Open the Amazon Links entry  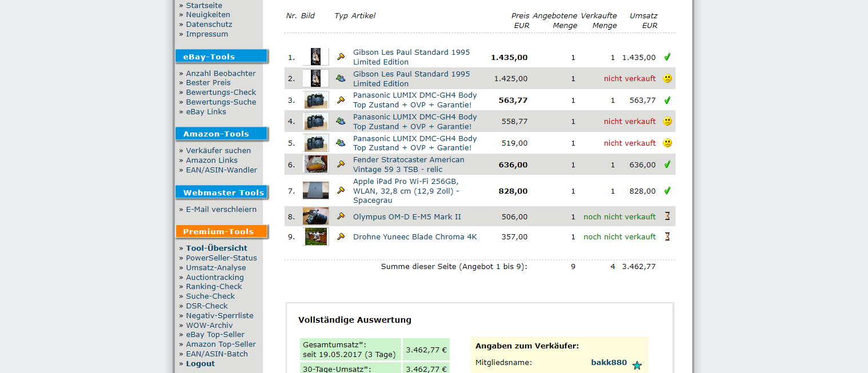coord(212,161)
